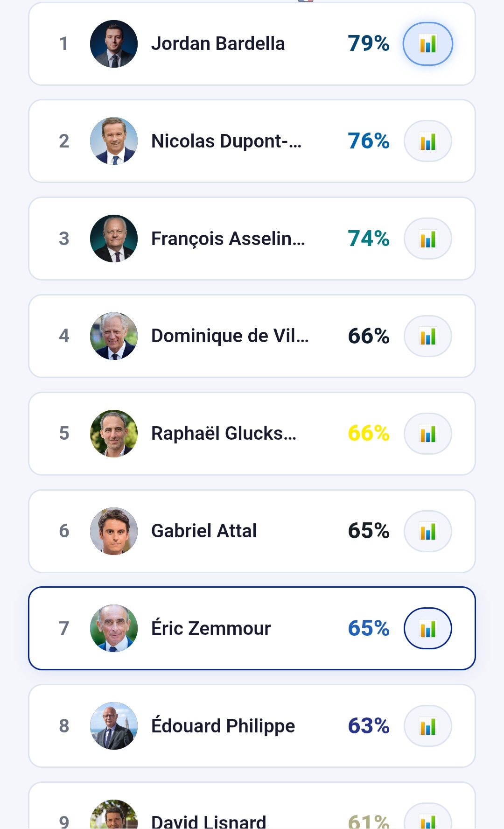The width and height of the screenshot is (504, 829).
Task: Open bar chart stats for Nicolas Dupont
Action: pyautogui.click(x=427, y=141)
